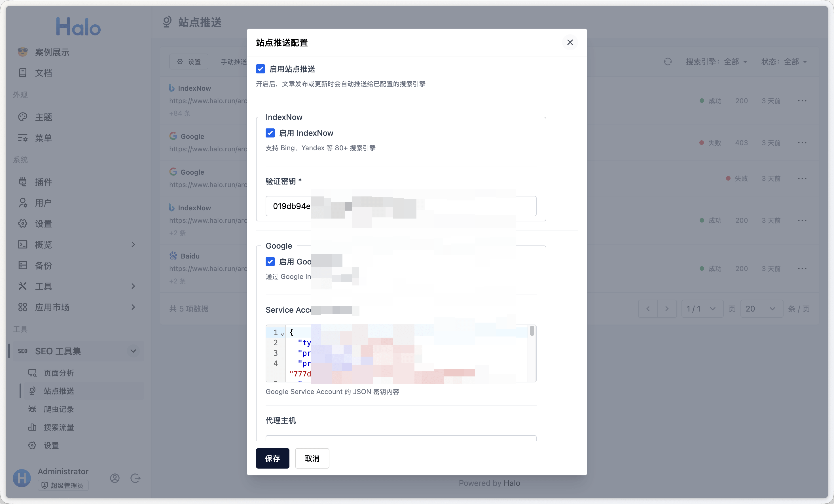Viewport: 834px width, 504px height.
Task: Close the 站点推送配置 dialog
Action: pyautogui.click(x=570, y=42)
